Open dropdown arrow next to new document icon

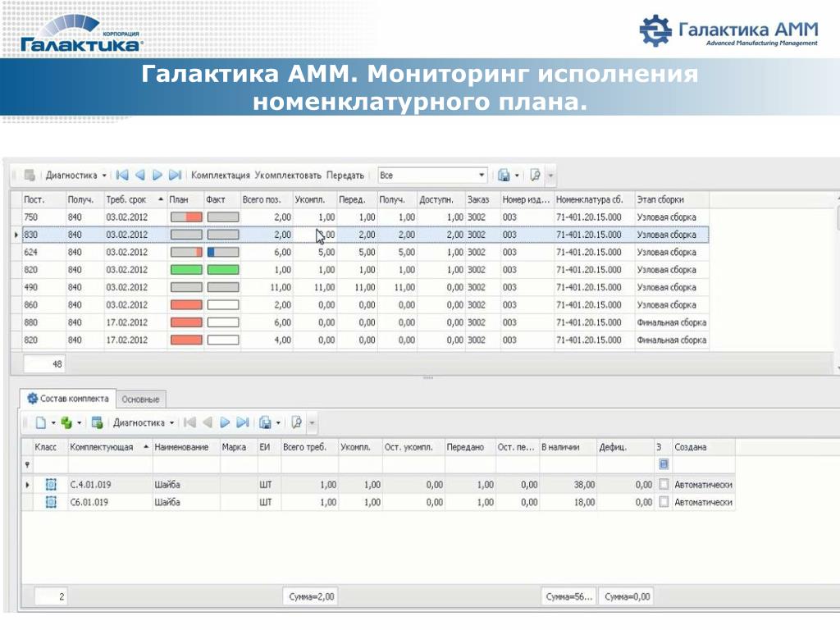pos(53,422)
